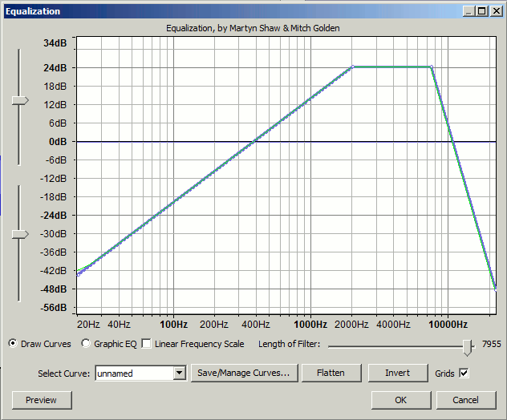Open the Save/Manage Curves dialog
Screen dimensions: 507x420
pyautogui.click(x=245, y=373)
